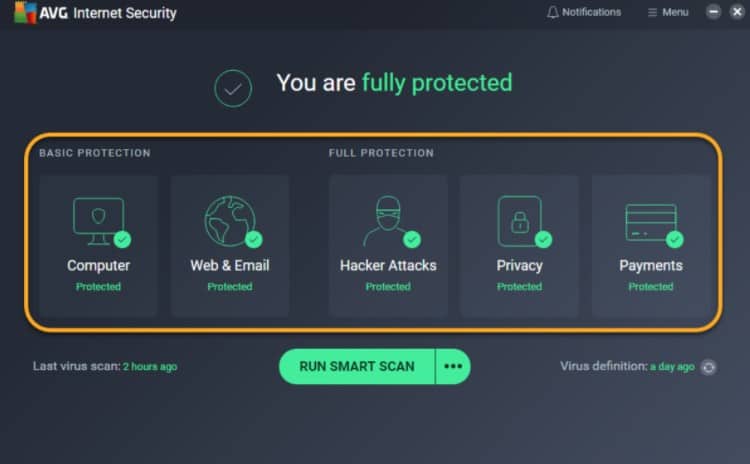
Task: Click the Notifications bell icon
Action: [552, 12]
